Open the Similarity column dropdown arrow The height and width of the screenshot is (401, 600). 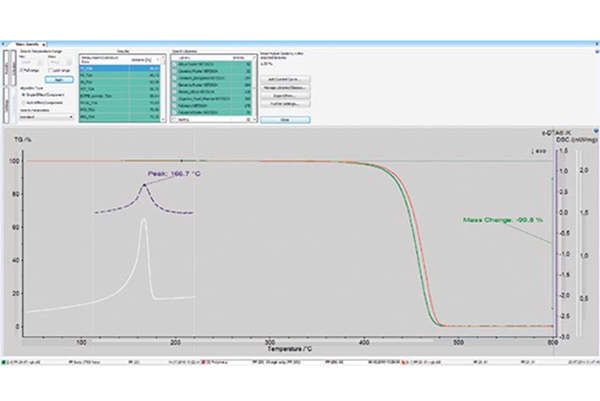click(157, 60)
